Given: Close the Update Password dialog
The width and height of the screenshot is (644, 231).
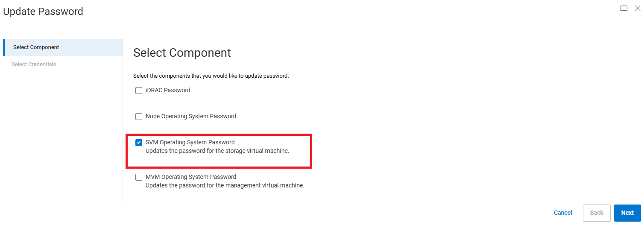Looking at the screenshot, I should (638, 8).
